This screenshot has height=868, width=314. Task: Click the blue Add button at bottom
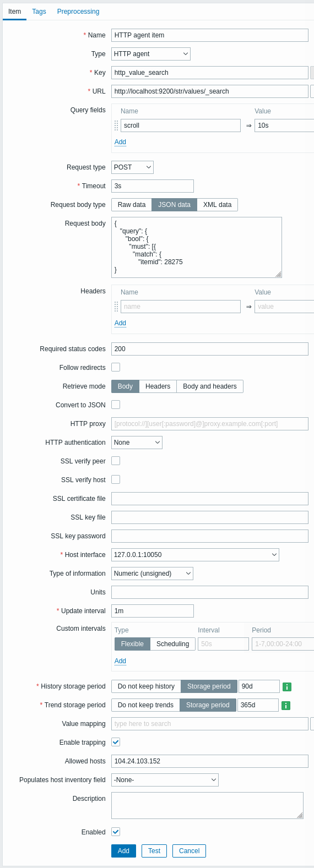(x=123, y=851)
